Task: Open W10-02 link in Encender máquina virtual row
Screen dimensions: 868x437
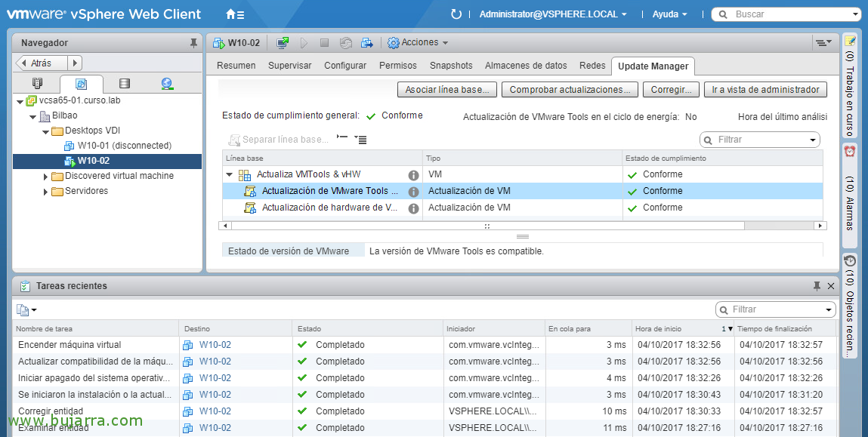Action: click(x=215, y=345)
